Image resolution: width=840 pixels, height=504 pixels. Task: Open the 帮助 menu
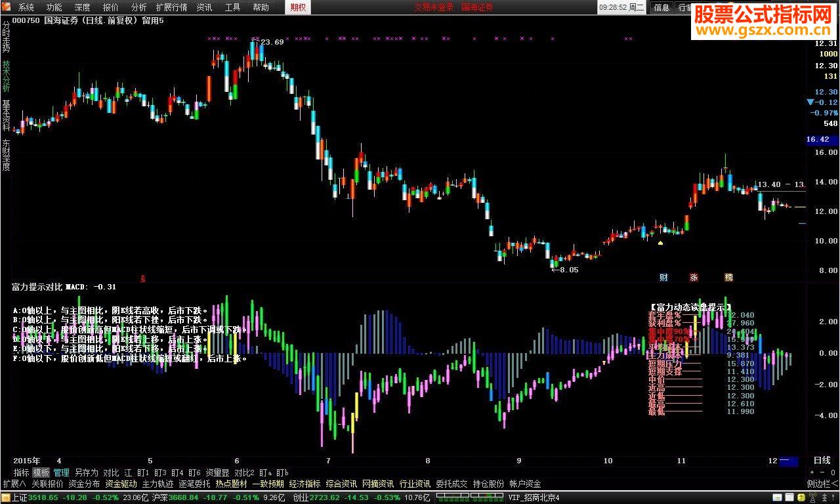(261, 7)
